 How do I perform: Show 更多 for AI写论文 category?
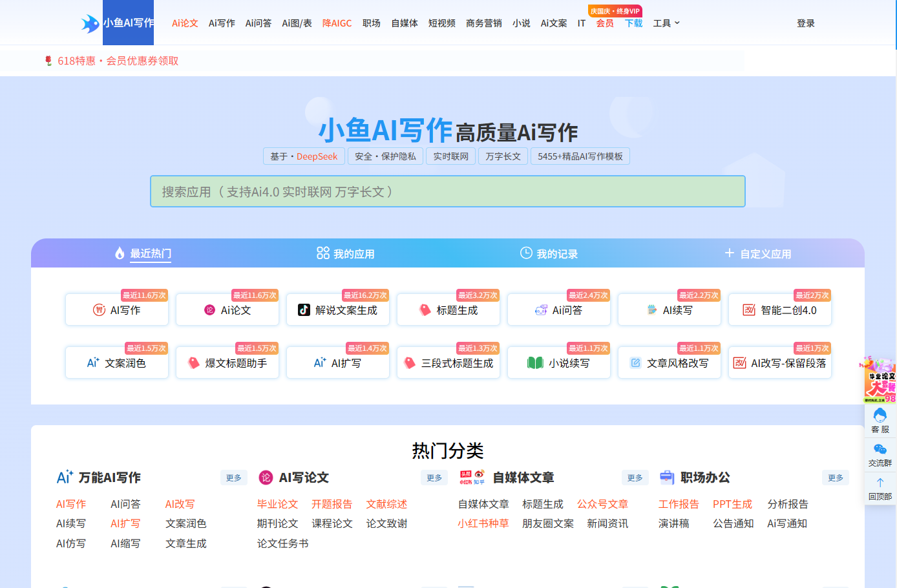(x=434, y=478)
